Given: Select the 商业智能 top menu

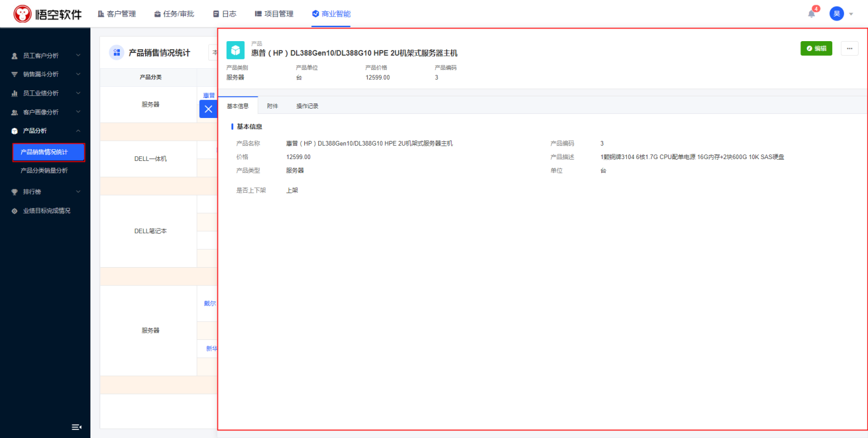Looking at the screenshot, I should 331,14.
